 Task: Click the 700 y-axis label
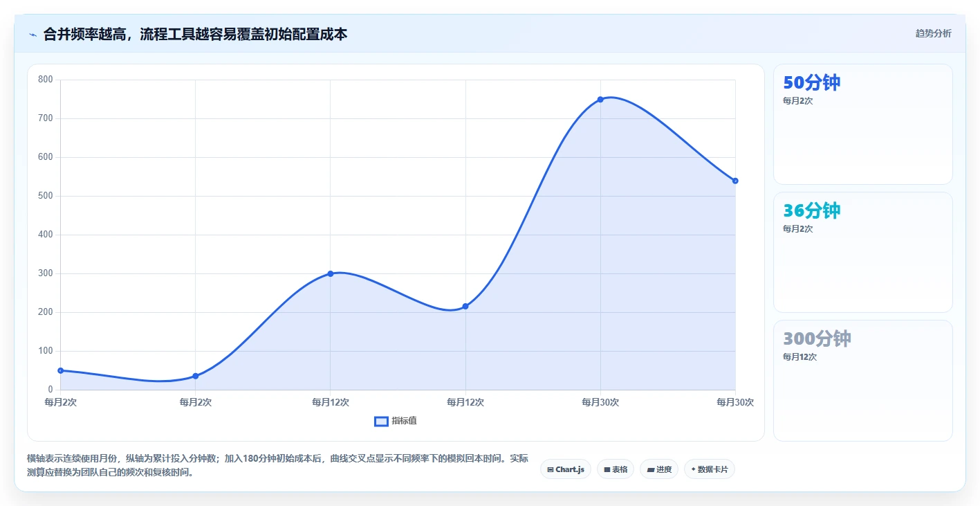46,118
